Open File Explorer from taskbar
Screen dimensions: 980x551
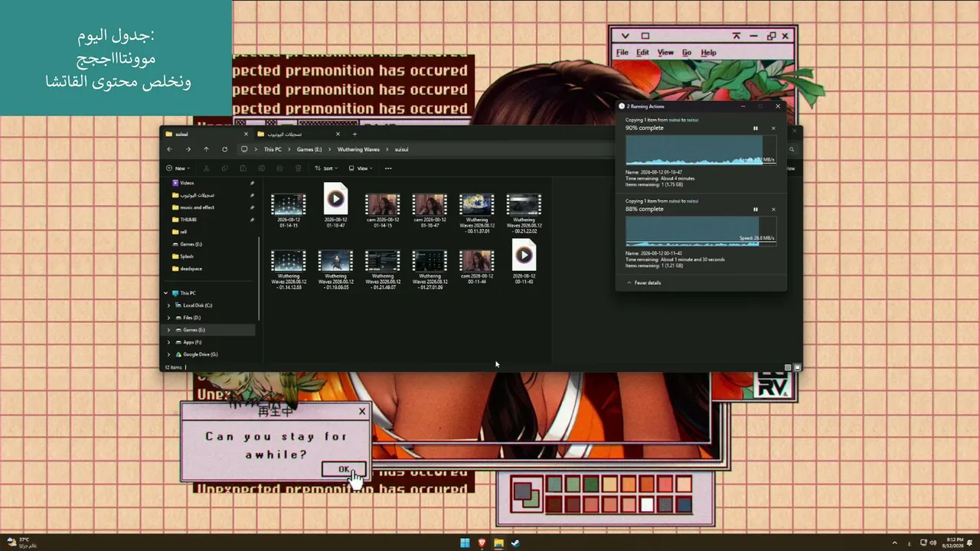(498, 543)
